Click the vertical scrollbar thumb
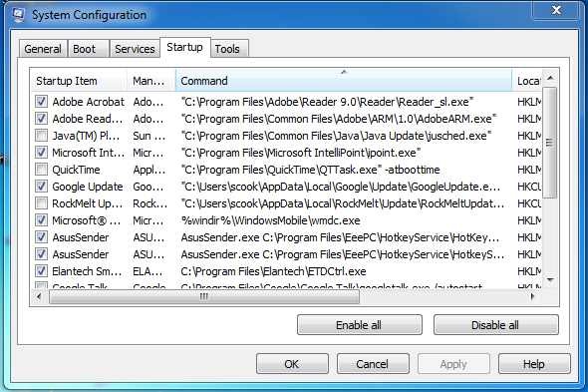This screenshot has width=588, height=392. 550,143
